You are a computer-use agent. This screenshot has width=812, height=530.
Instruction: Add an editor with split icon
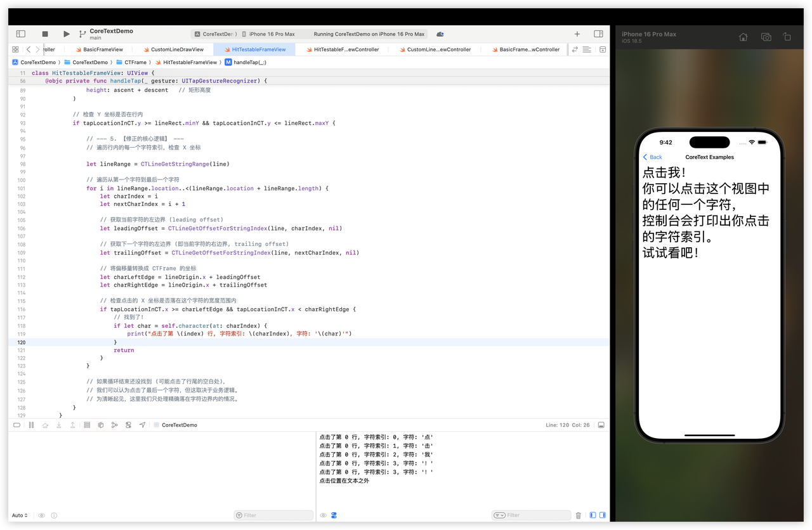pyautogui.click(x=603, y=49)
